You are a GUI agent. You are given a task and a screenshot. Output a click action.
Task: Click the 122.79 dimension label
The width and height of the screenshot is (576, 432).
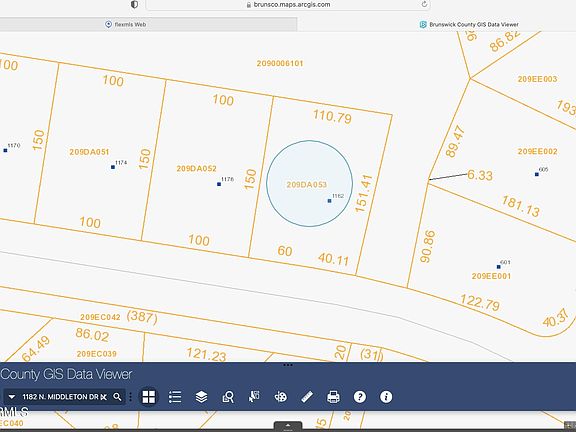[480, 303]
